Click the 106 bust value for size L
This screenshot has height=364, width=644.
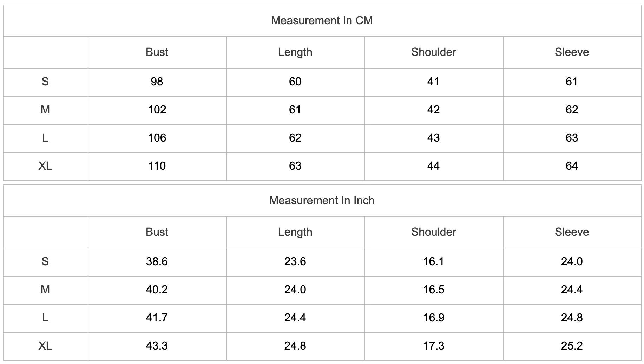tap(157, 138)
